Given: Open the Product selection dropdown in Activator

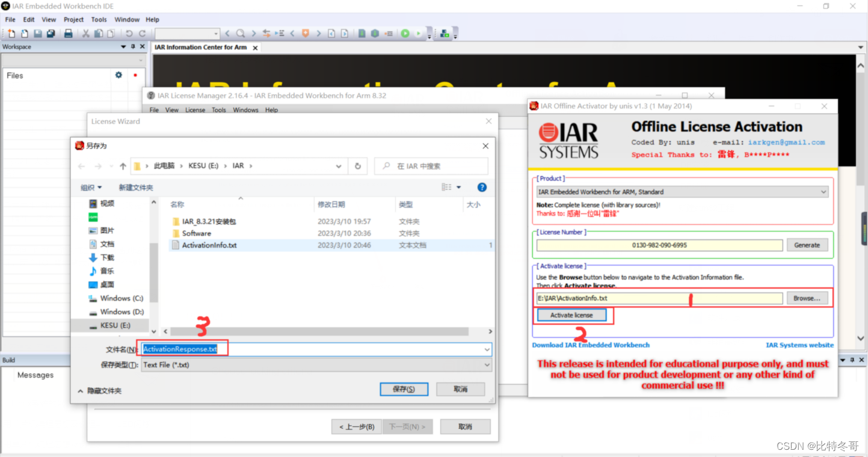Looking at the screenshot, I should pos(682,192).
